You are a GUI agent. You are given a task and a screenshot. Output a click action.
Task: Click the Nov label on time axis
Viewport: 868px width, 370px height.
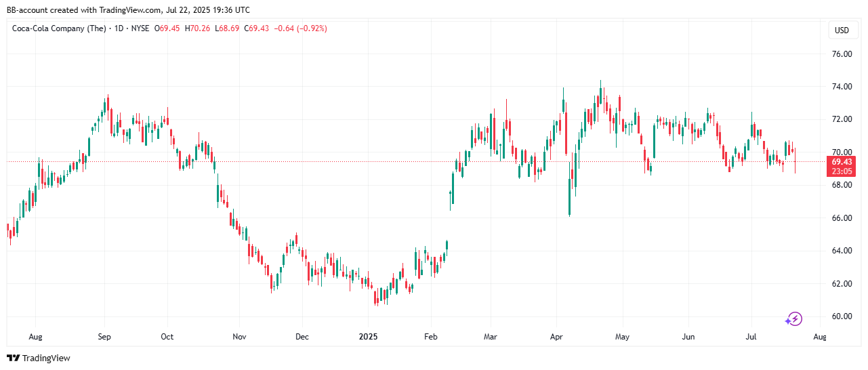[x=239, y=336]
